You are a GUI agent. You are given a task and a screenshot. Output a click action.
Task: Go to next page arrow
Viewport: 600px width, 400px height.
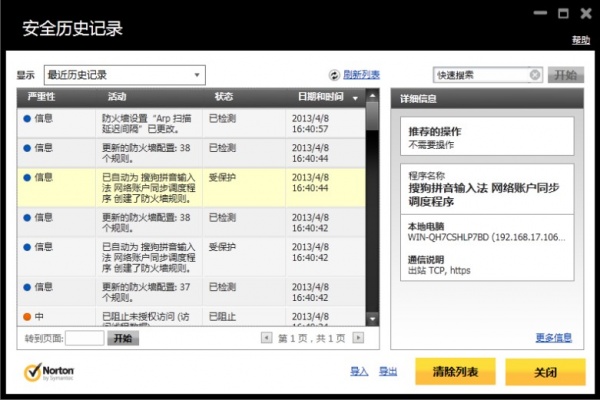click(358, 338)
